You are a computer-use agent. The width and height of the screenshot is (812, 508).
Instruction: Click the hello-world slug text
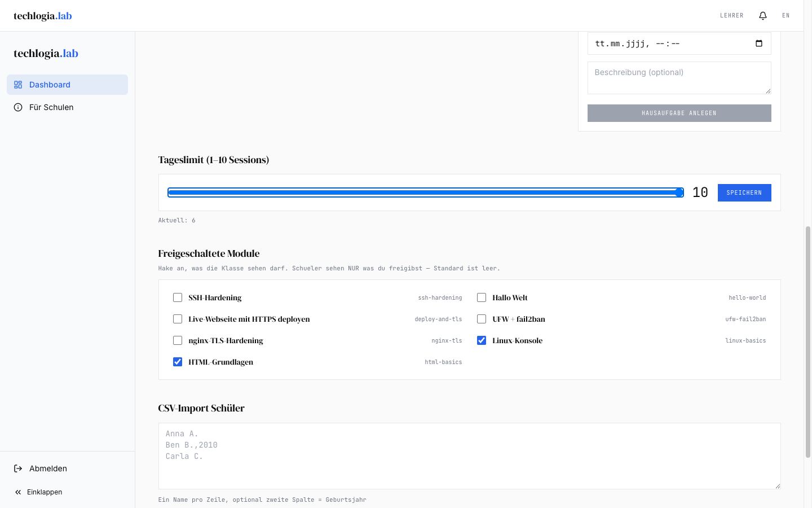747,297
